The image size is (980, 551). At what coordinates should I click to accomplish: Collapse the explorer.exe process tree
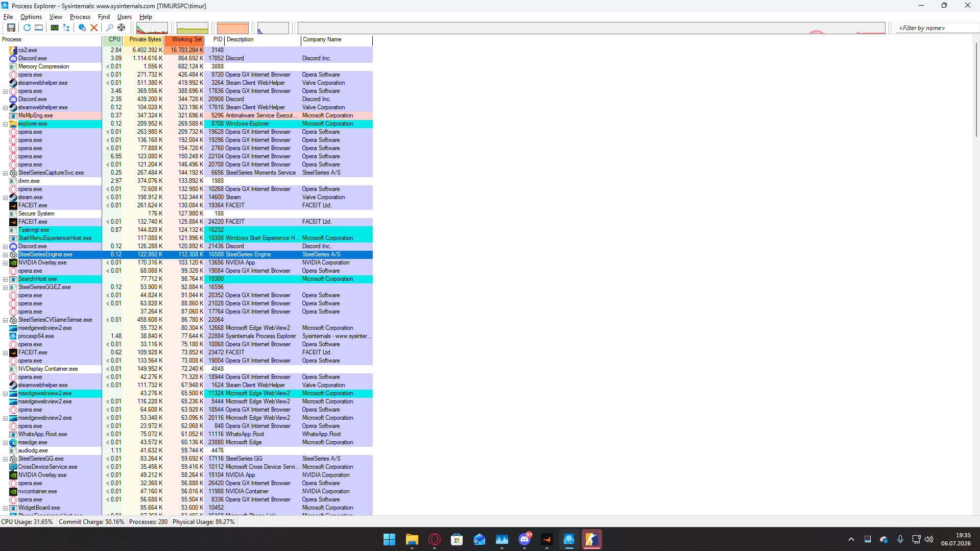[6, 124]
